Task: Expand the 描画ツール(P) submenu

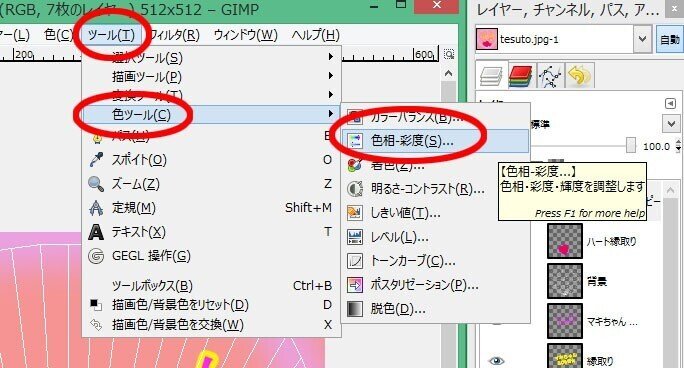Action: point(211,77)
